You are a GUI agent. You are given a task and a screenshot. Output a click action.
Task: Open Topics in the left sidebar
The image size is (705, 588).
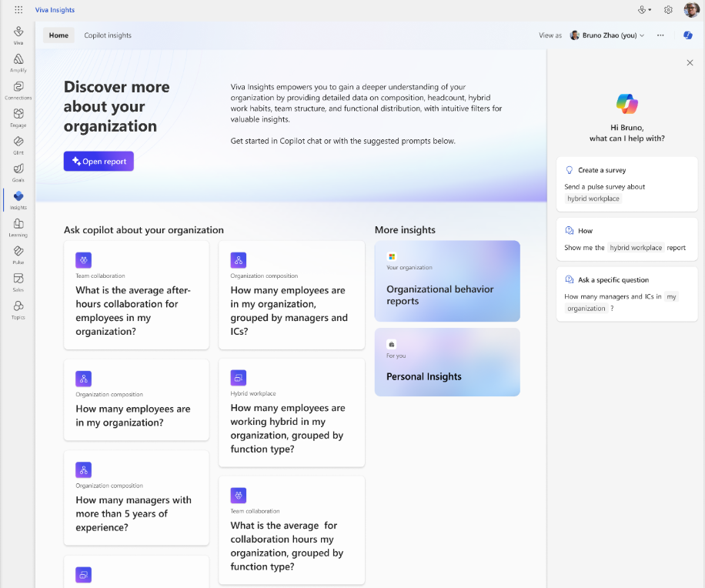(18, 309)
